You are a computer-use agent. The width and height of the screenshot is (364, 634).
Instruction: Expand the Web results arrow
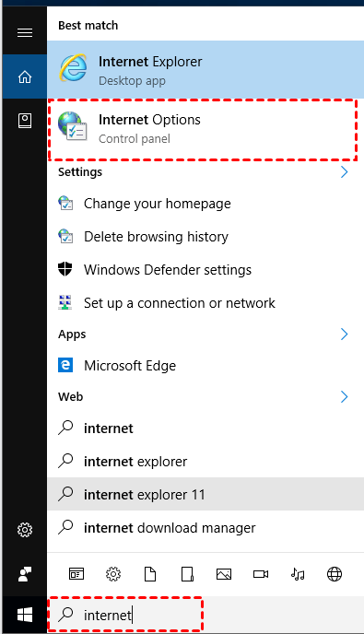coord(344,396)
